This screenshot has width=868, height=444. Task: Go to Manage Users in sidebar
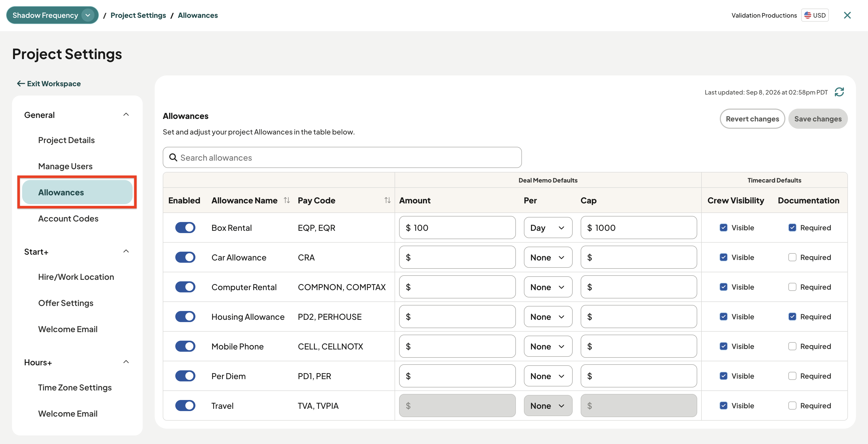point(65,166)
